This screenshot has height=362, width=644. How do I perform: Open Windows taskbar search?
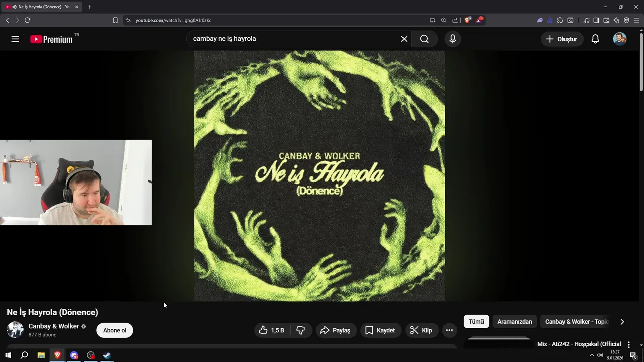[24, 355]
